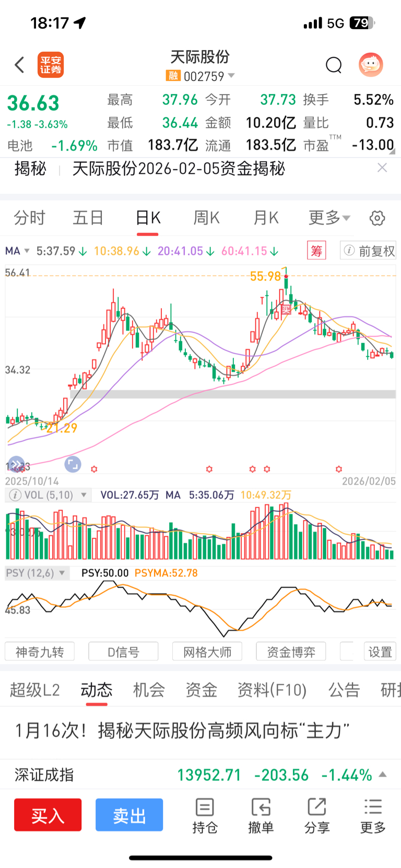This screenshot has height=868, width=401.
Task: Tap the 天际股份 stock title
Action: [200, 57]
